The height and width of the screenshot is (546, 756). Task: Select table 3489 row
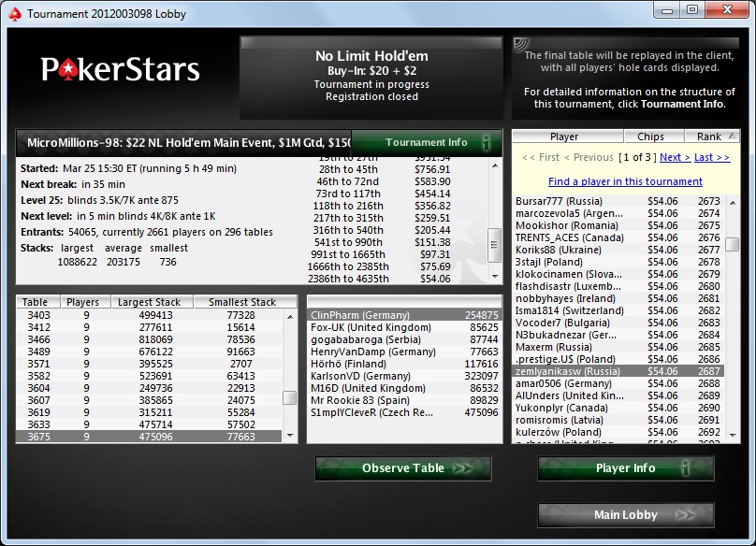coord(149,352)
